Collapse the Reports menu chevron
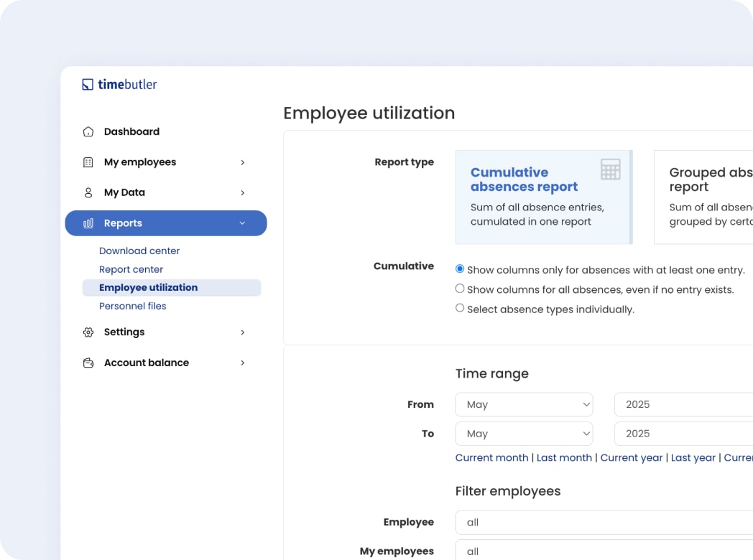The image size is (753, 560). click(x=243, y=223)
